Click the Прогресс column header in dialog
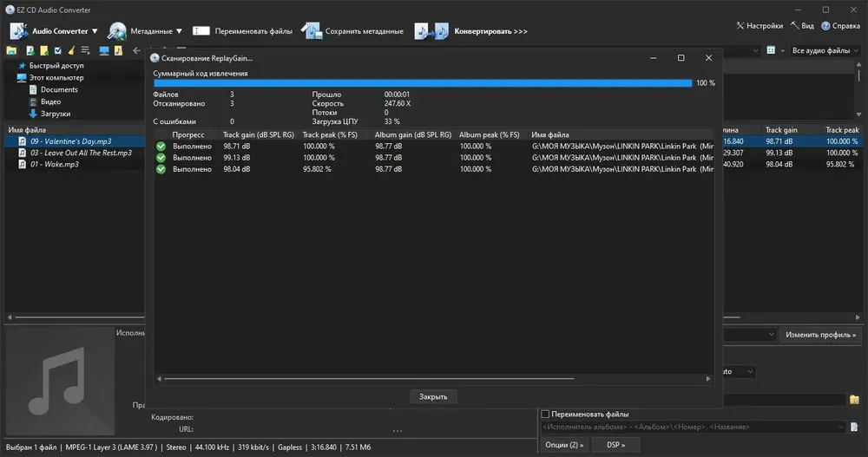 pos(188,134)
